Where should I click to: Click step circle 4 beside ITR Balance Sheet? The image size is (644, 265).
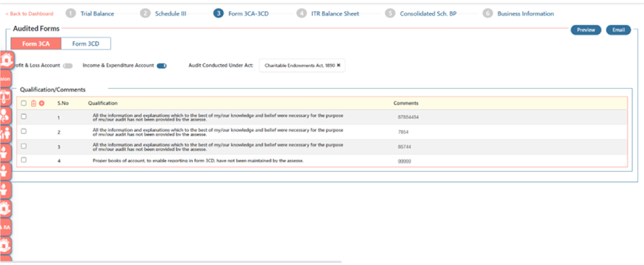tap(301, 13)
